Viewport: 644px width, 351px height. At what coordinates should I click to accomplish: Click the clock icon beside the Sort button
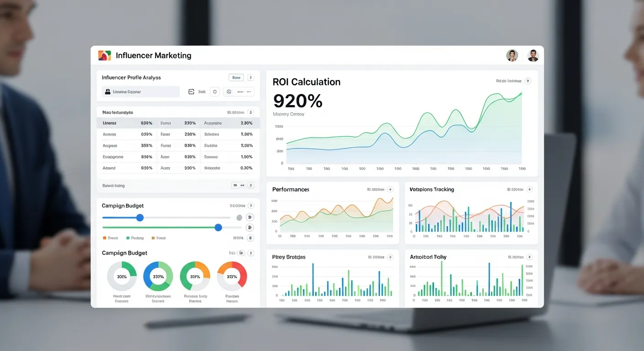tap(215, 91)
